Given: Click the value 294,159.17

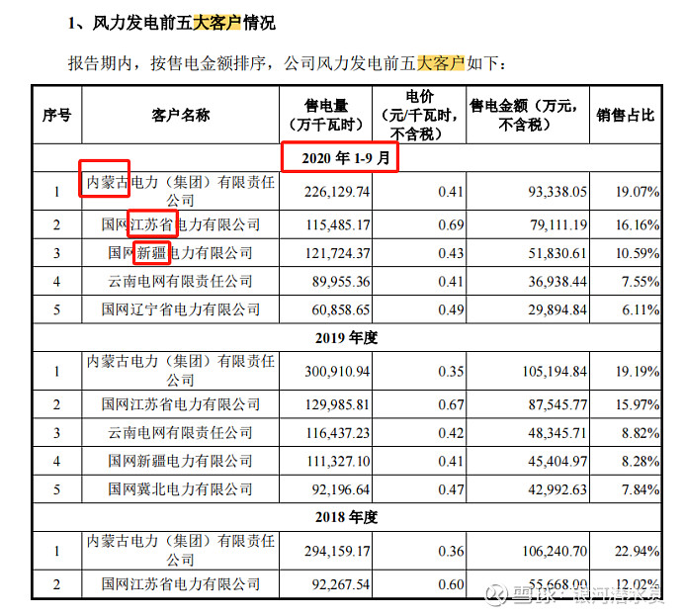Looking at the screenshot, I should coord(337,552).
